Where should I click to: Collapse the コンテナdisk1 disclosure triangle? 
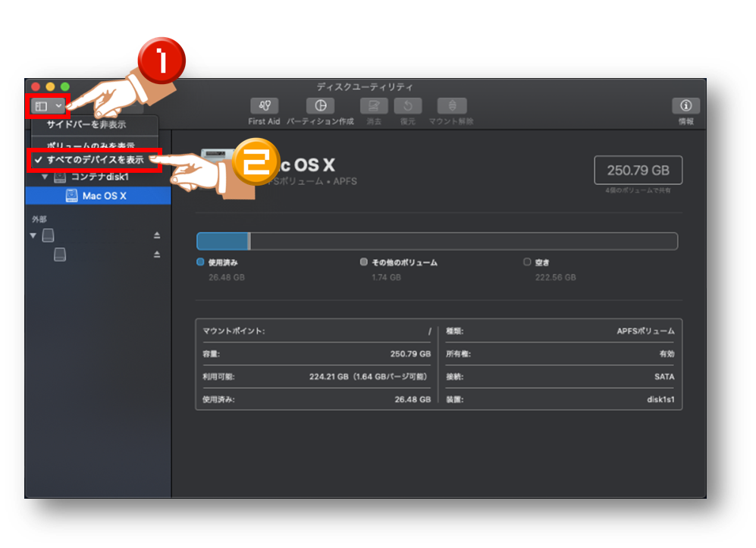click(x=45, y=177)
